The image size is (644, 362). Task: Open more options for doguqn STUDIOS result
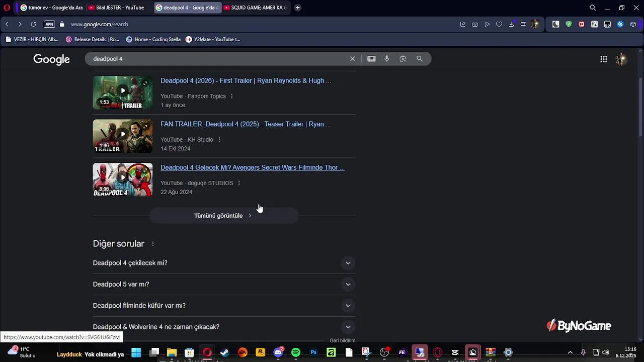click(239, 183)
